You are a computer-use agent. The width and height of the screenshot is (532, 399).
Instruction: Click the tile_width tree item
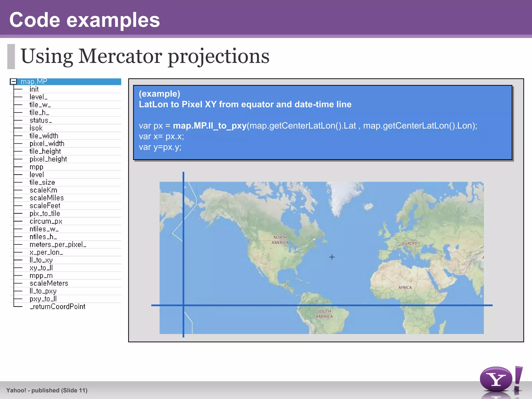pos(44,136)
